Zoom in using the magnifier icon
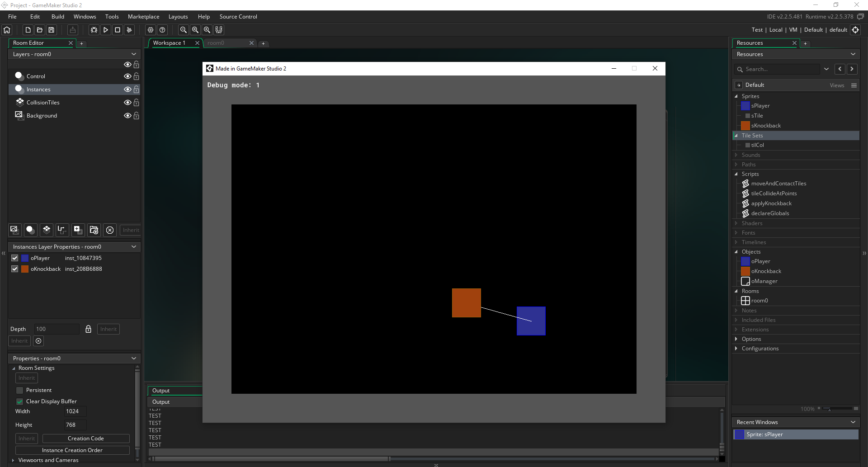The width and height of the screenshot is (868, 467). (207, 30)
